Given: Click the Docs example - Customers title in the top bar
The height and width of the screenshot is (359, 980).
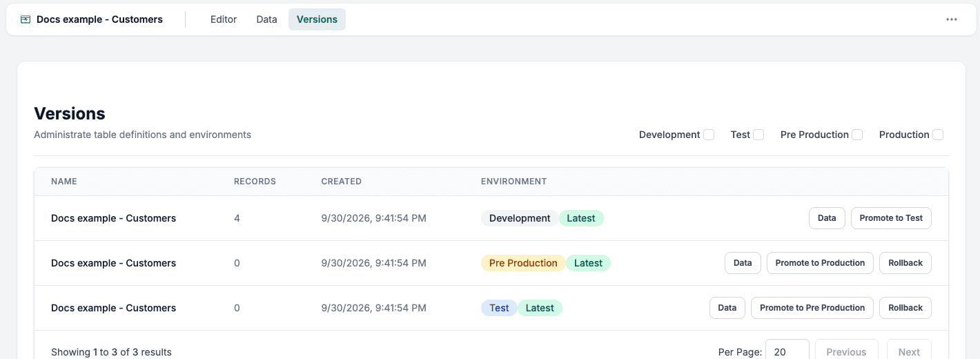Looking at the screenshot, I should [99, 19].
